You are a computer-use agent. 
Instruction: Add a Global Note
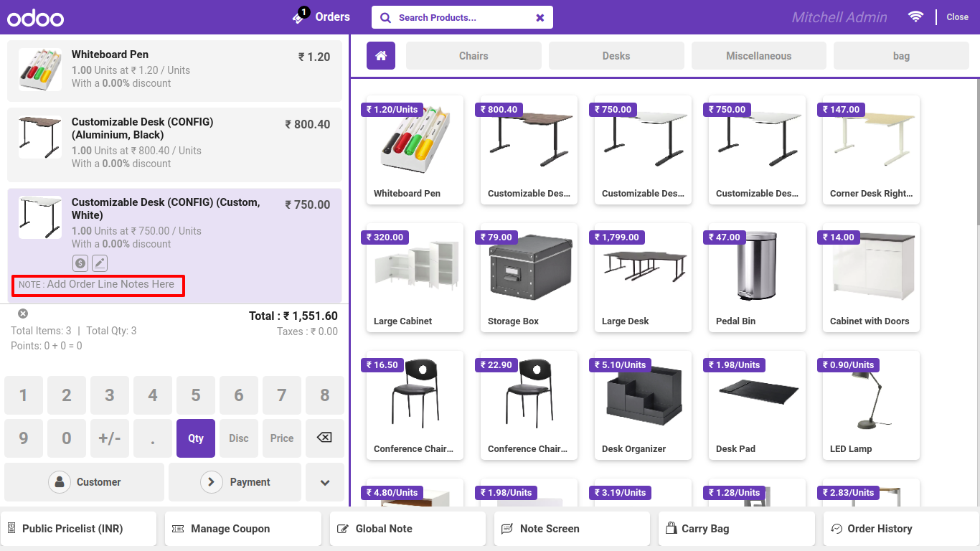[x=407, y=529]
